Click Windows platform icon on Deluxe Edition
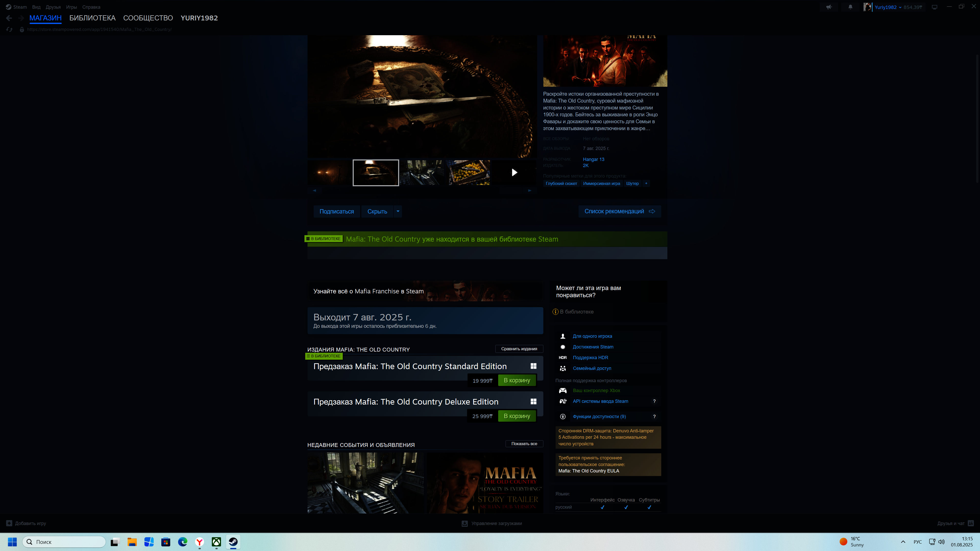 533,402
